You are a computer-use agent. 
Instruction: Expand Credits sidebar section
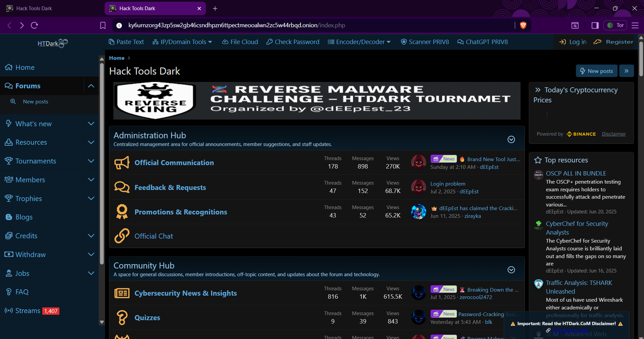click(91, 236)
